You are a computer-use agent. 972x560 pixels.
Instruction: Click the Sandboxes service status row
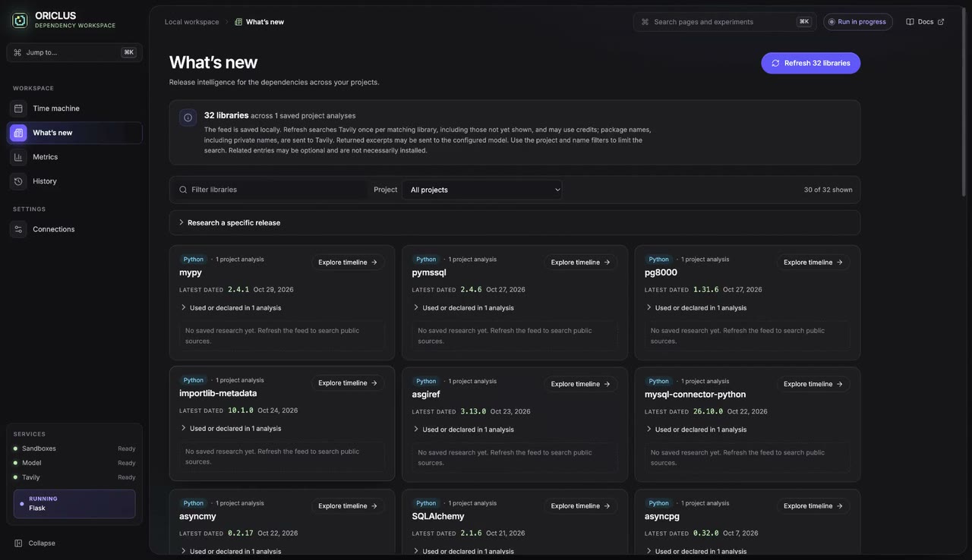click(74, 448)
